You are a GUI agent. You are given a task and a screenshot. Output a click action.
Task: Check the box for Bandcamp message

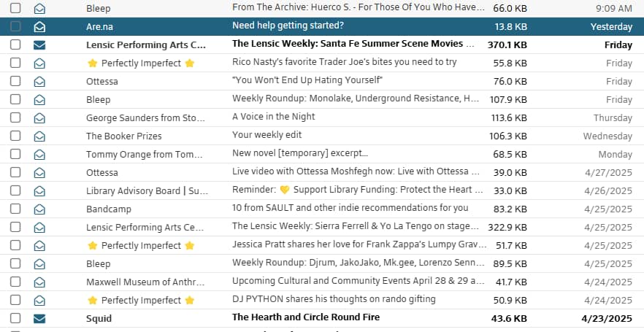(x=15, y=209)
